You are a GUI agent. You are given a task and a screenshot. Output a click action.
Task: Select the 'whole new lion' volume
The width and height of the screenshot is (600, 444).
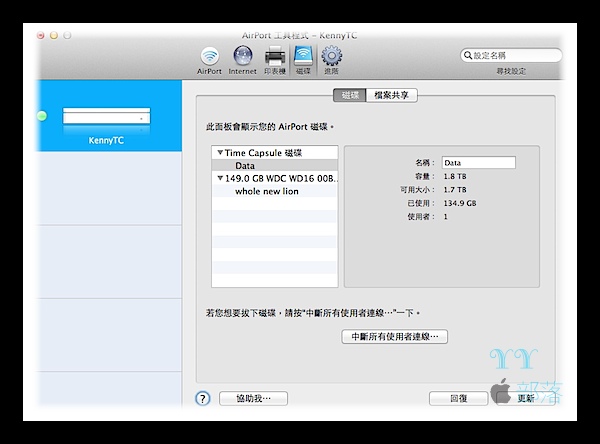(x=275, y=191)
